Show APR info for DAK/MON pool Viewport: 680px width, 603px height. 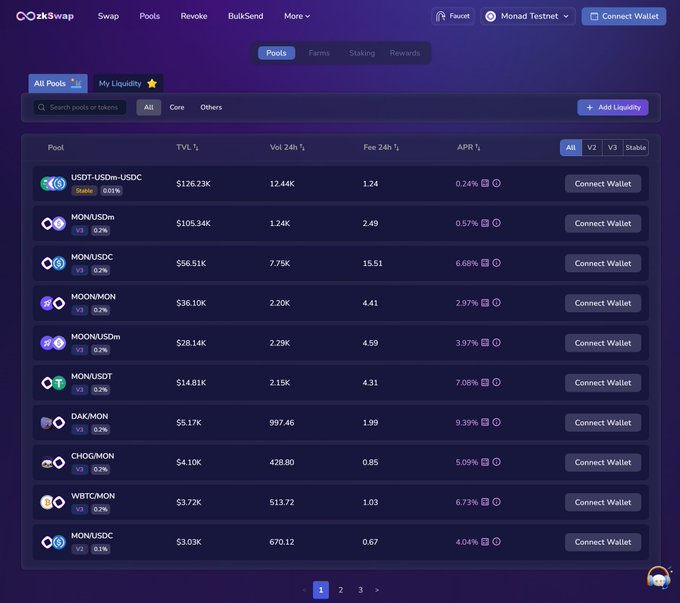[497, 422]
